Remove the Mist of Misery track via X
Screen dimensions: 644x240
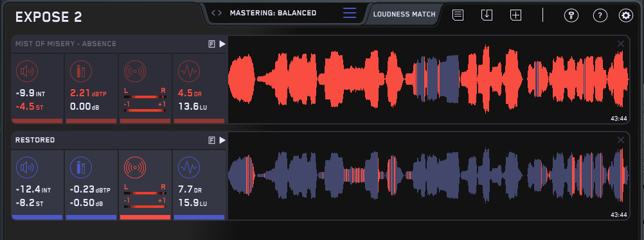(x=621, y=44)
